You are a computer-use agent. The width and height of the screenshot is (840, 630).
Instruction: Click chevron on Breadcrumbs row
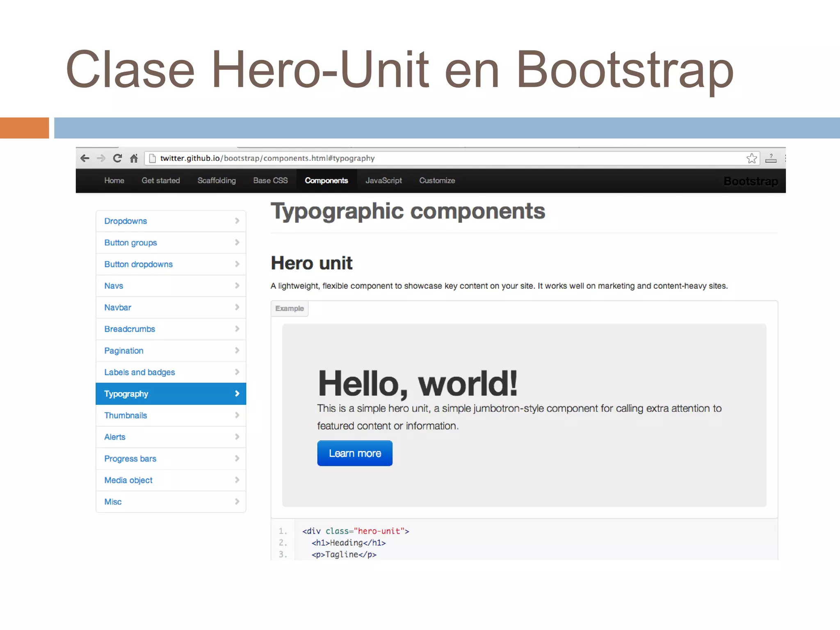tap(237, 329)
